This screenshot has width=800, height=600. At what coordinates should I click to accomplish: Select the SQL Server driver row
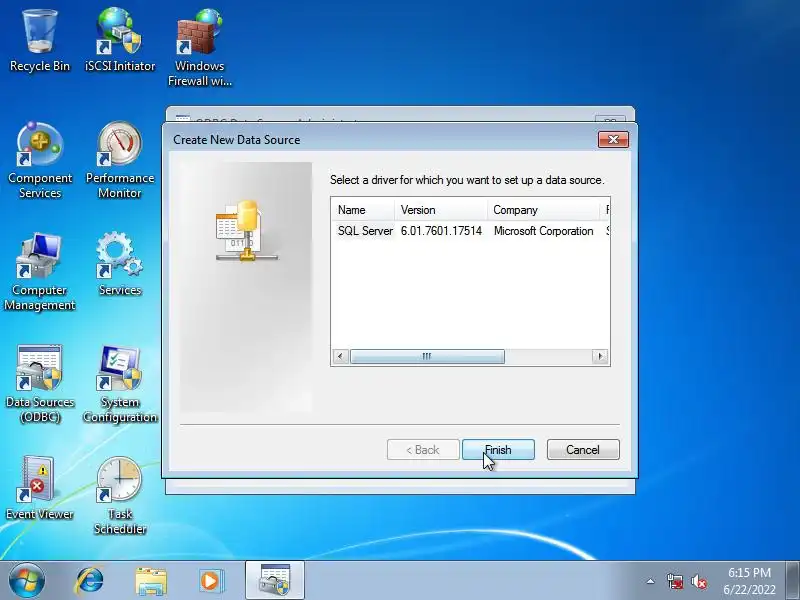click(470, 231)
